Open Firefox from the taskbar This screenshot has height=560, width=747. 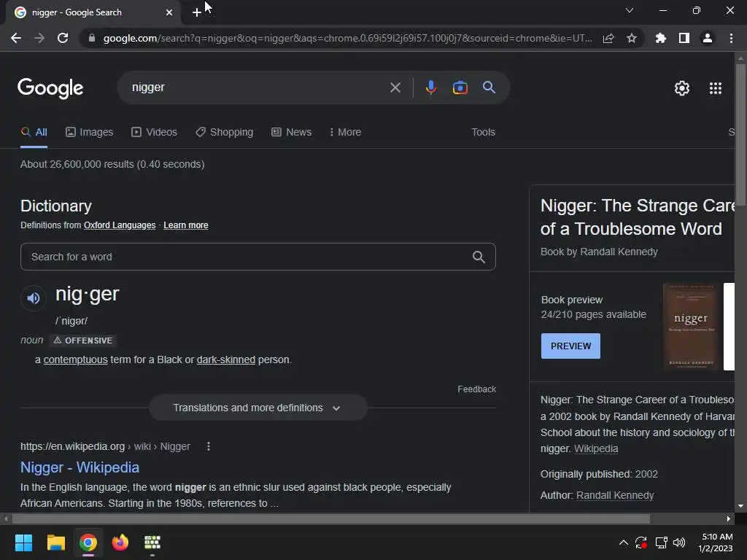(120, 542)
